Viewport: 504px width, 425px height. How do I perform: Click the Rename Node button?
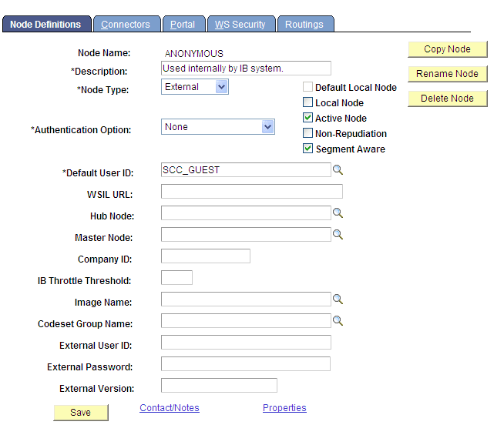448,74
